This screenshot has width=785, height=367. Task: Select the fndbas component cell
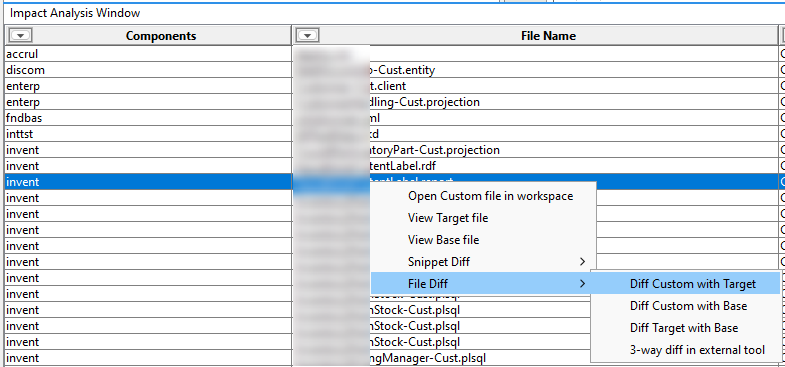pos(148,118)
